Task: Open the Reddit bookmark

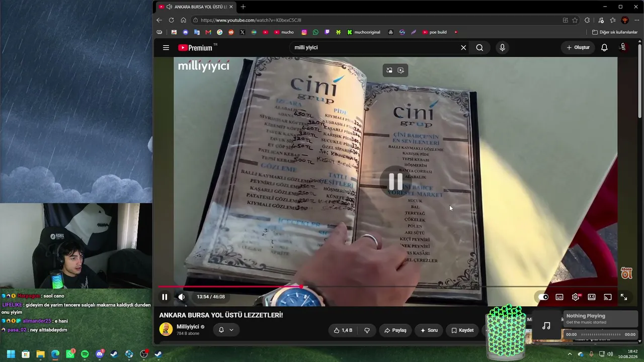Action: (231, 32)
